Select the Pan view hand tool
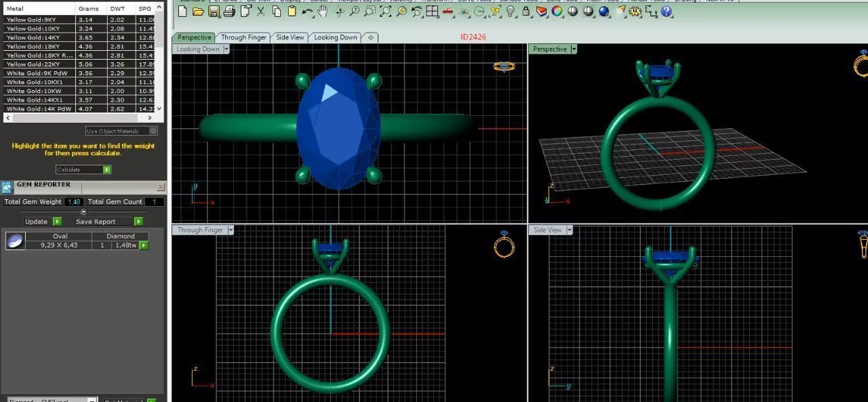Screen dimensions: 868x402 click(322, 12)
